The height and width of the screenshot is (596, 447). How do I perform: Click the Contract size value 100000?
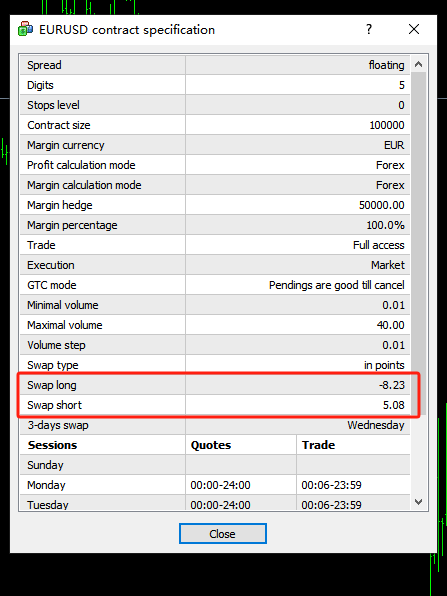coord(387,125)
